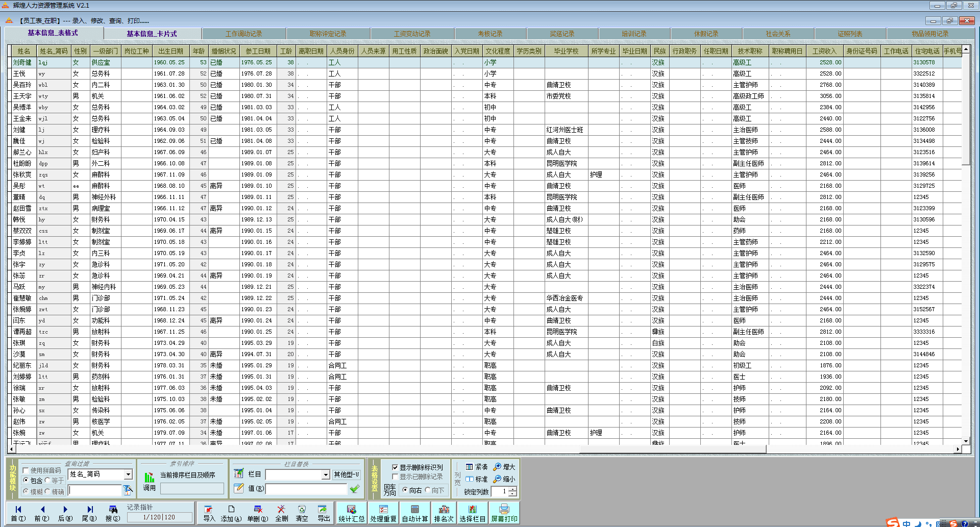Go to previous record (前)
This screenshot has height=527, width=980.
pyautogui.click(x=42, y=513)
